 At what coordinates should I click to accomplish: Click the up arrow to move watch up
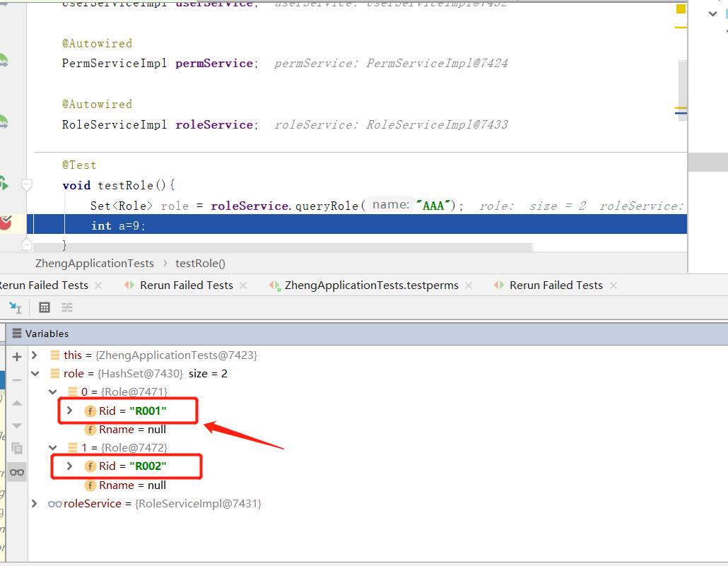click(x=17, y=403)
